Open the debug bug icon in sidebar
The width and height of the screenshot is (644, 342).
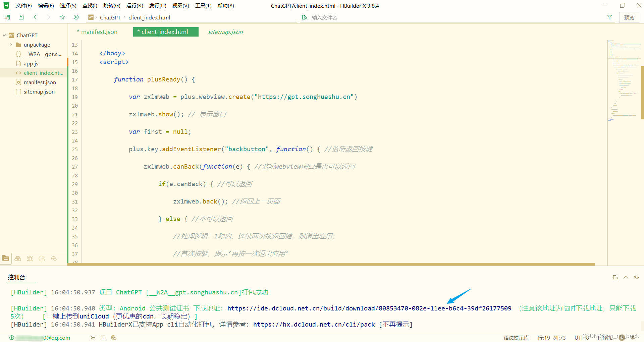(x=30, y=259)
